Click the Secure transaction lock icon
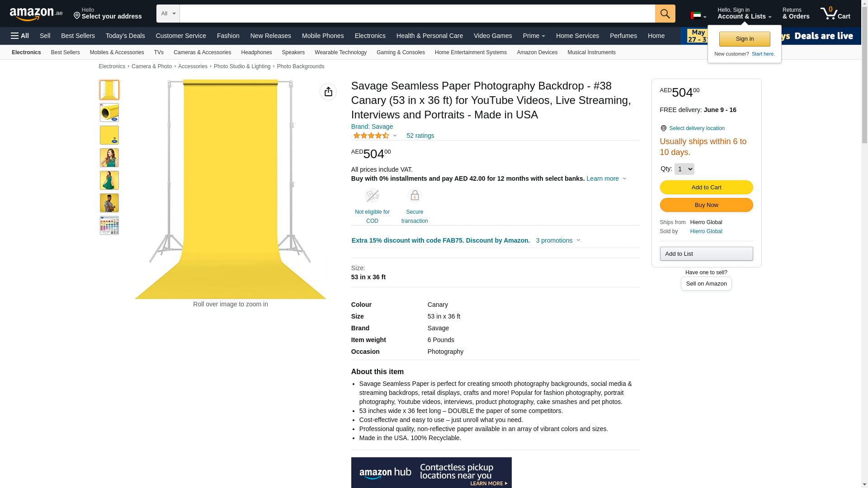This screenshot has width=868, height=488. 415,196
